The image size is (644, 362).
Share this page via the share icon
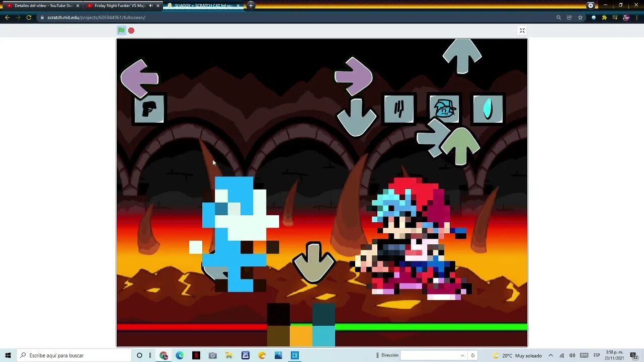coord(569,17)
